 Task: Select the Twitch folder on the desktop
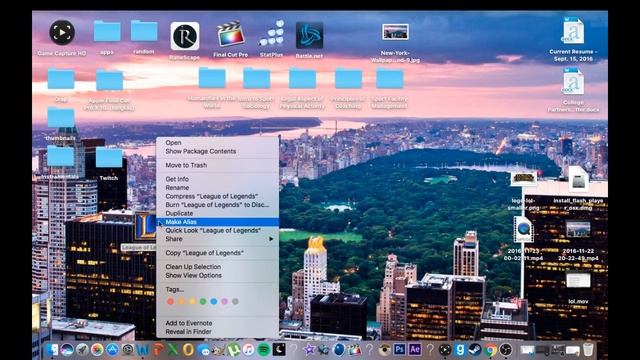coord(109,158)
